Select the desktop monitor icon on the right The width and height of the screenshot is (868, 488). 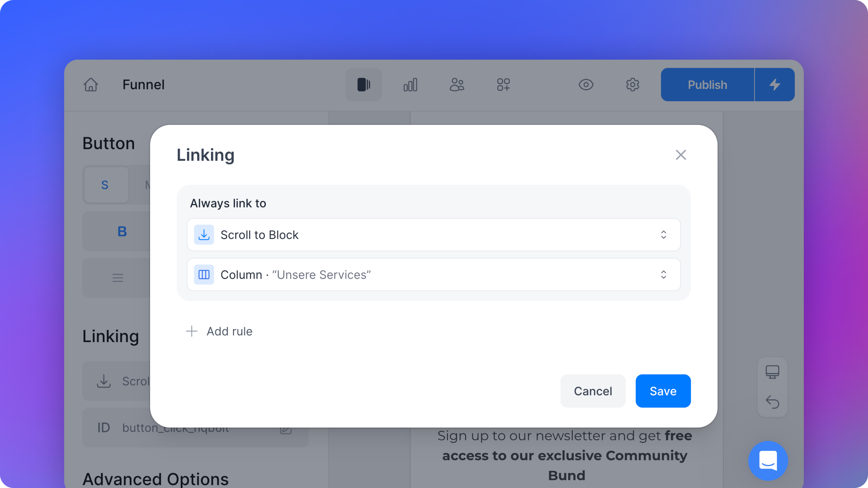point(772,371)
